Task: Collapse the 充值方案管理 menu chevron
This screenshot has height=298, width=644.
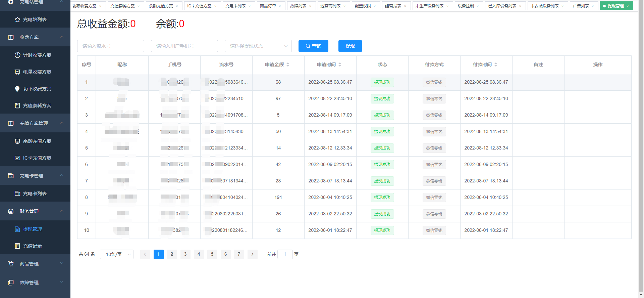Action: tap(62, 123)
